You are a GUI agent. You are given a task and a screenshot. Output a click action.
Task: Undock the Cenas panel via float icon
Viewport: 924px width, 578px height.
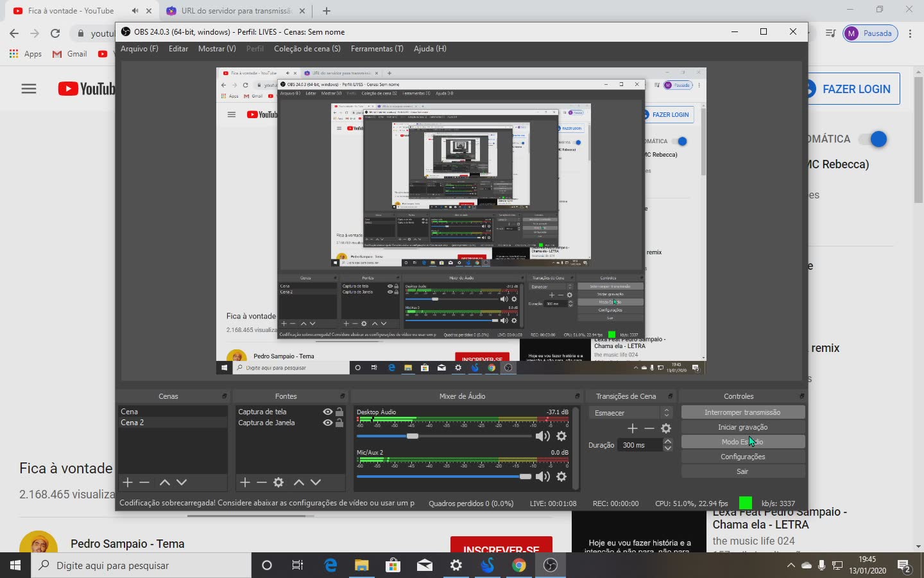click(x=225, y=396)
